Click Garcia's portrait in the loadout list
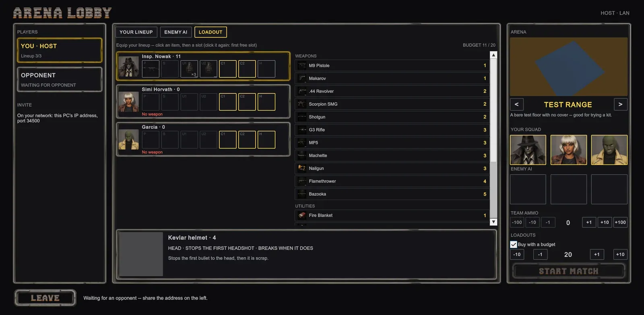Screen dimensions: 644x315 point(129,139)
